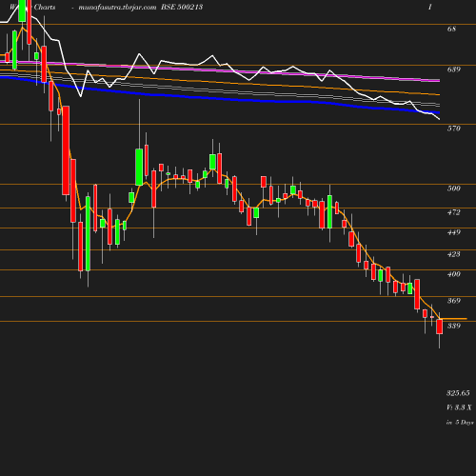The height and width of the screenshot is (476, 476).
Task: Click the 'V: 3.3 X' volume text
Action: (459, 407)
